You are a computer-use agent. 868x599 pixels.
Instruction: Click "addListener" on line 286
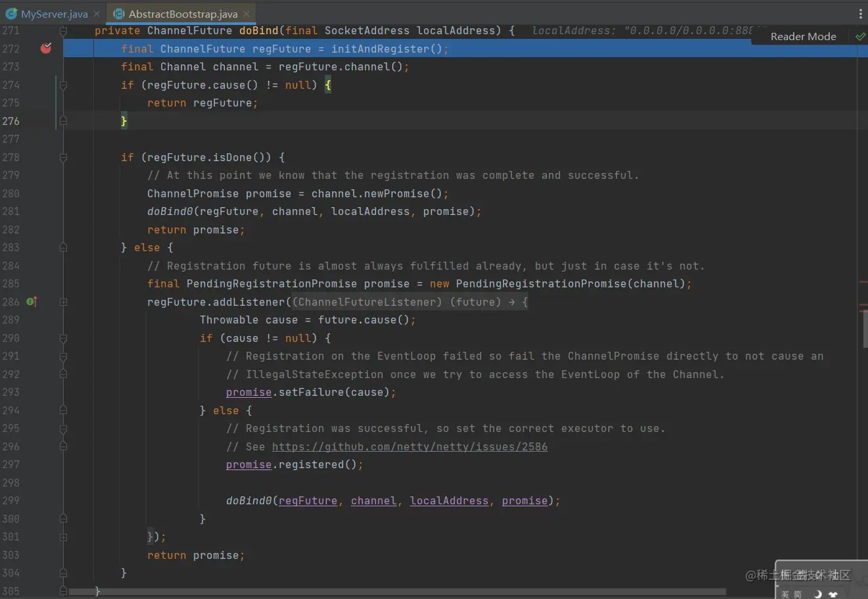pos(249,302)
